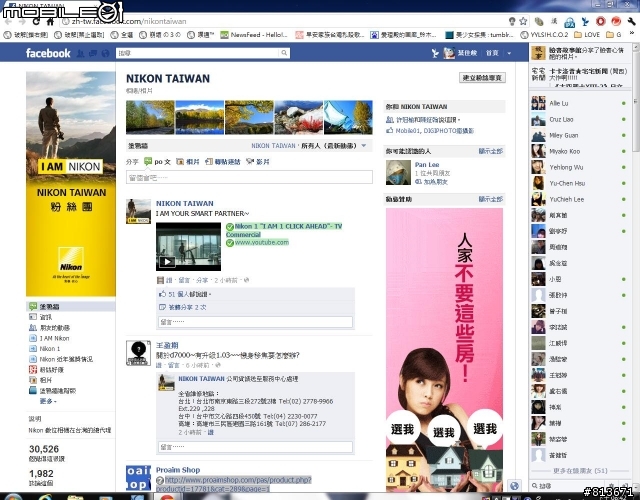Click the wall post text box

(249, 178)
